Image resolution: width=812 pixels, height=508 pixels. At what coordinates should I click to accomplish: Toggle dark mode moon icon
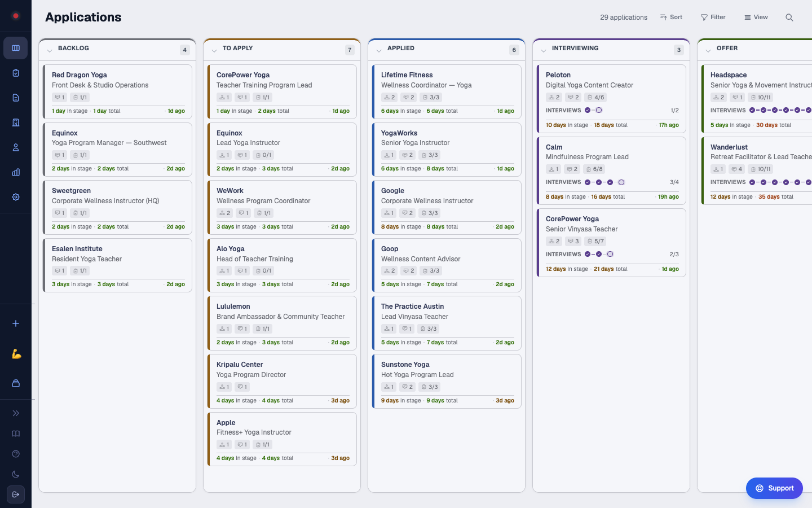coord(16,474)
